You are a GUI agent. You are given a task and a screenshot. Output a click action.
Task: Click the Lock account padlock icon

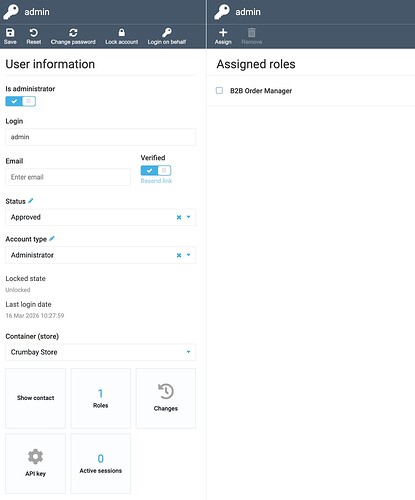(122, 32)
